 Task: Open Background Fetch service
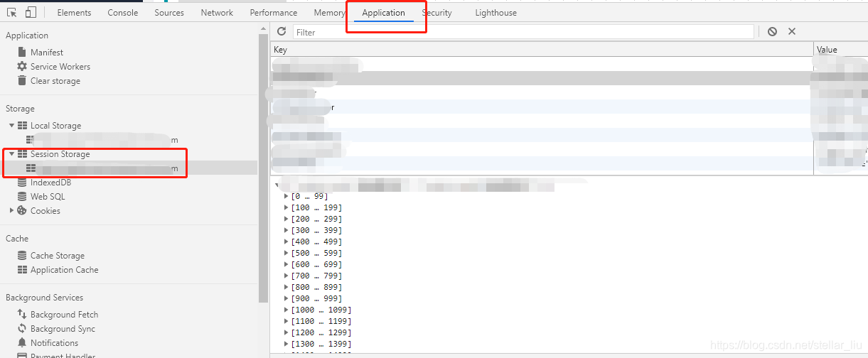(x=65, y=315)
